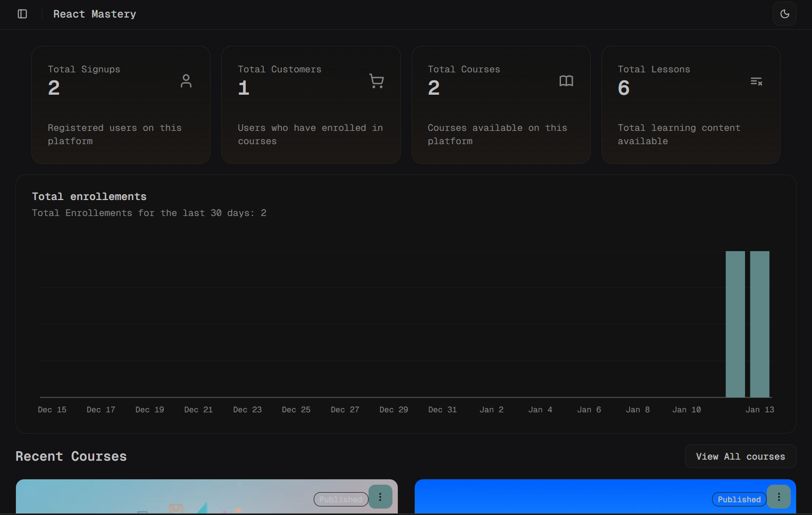Open the Total Signups card
The height and width of the screenshot is (515, 812).
coord(121,105)
